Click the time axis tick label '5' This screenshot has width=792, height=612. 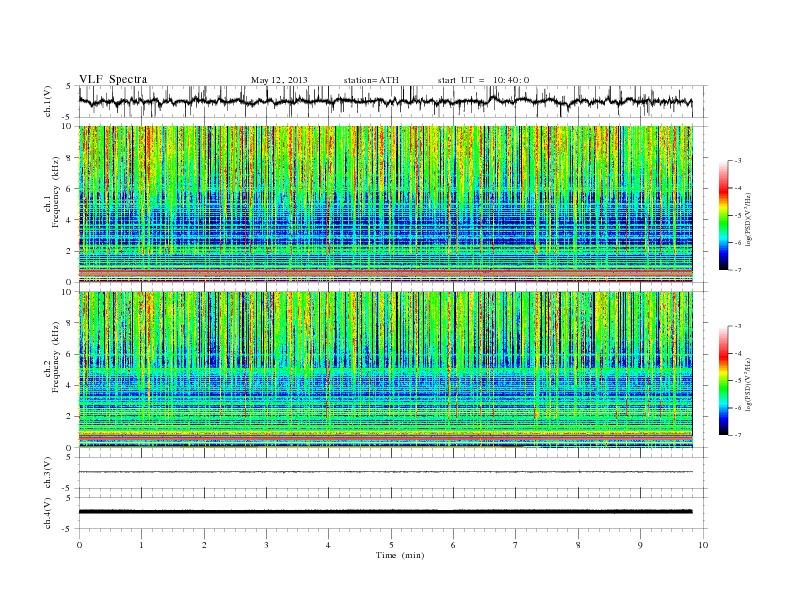pos(391,545)
